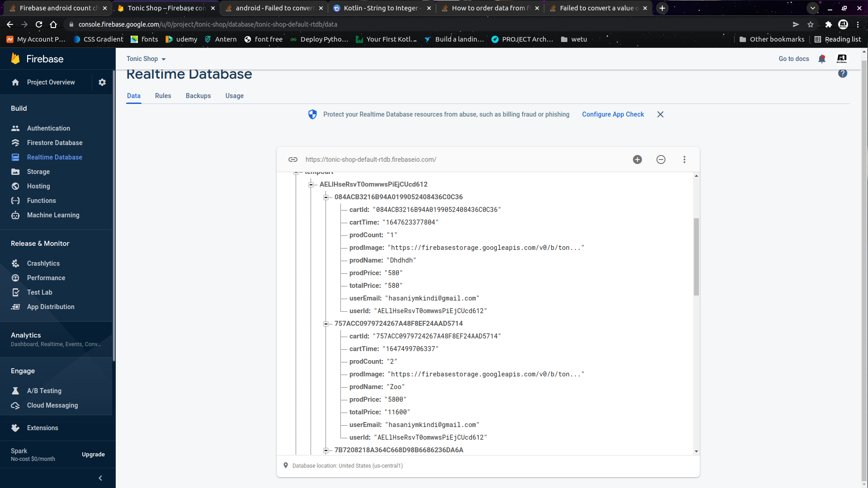Image resolution: width=868 pixels, height=488 pixels.
Task: Click the more options menu icon
Action: click(x=684, y=159)
